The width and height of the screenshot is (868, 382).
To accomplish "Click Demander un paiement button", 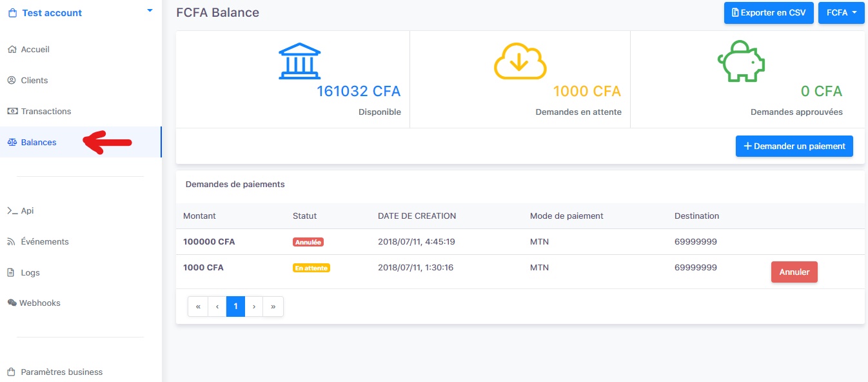I will pyautogui.click(x=794, y=146).
